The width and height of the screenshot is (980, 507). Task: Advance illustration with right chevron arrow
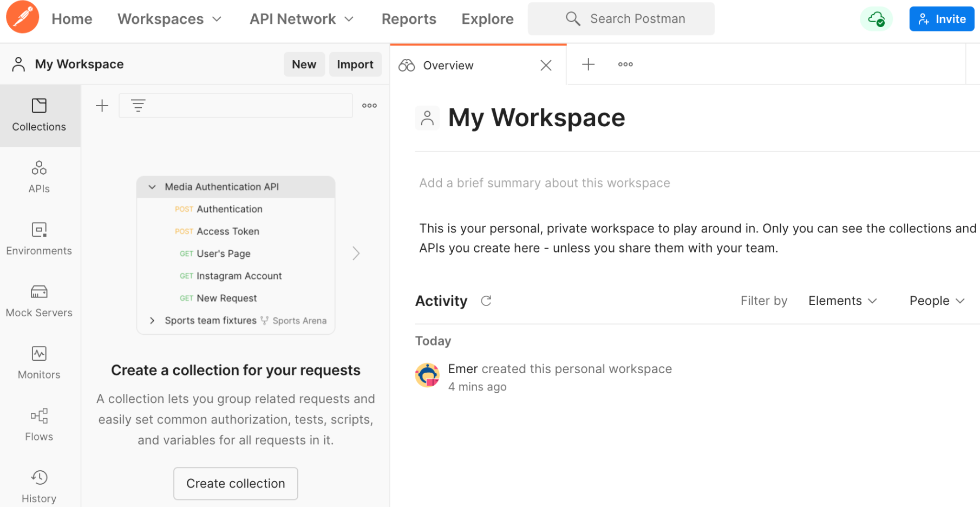[x=356, y=253]
